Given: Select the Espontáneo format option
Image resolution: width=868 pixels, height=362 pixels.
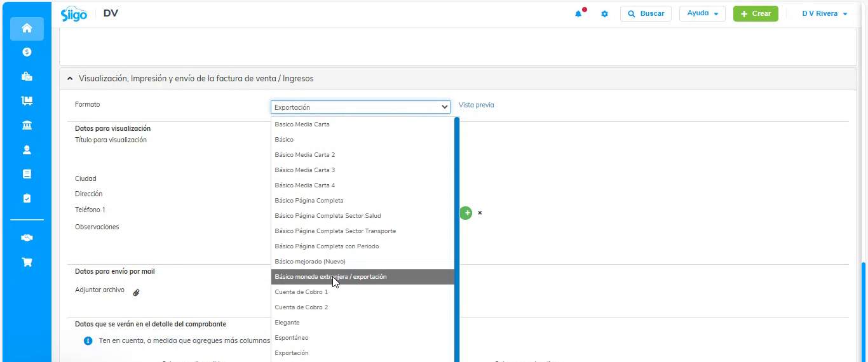Looking at the screenshot, I should [x=362, y=338].
